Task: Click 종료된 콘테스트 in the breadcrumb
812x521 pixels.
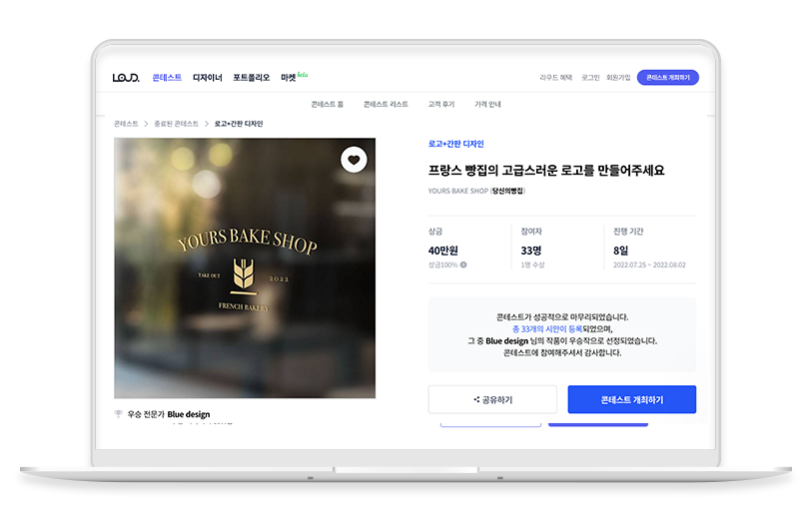Action: tap(176, 124)
